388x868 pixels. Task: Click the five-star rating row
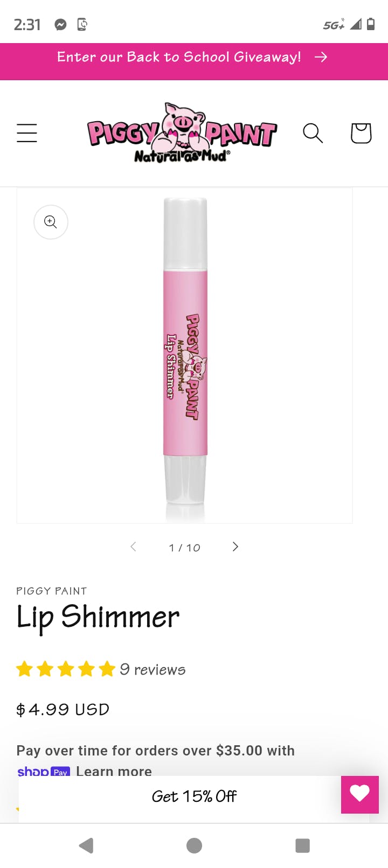click(x=66, y=669)
